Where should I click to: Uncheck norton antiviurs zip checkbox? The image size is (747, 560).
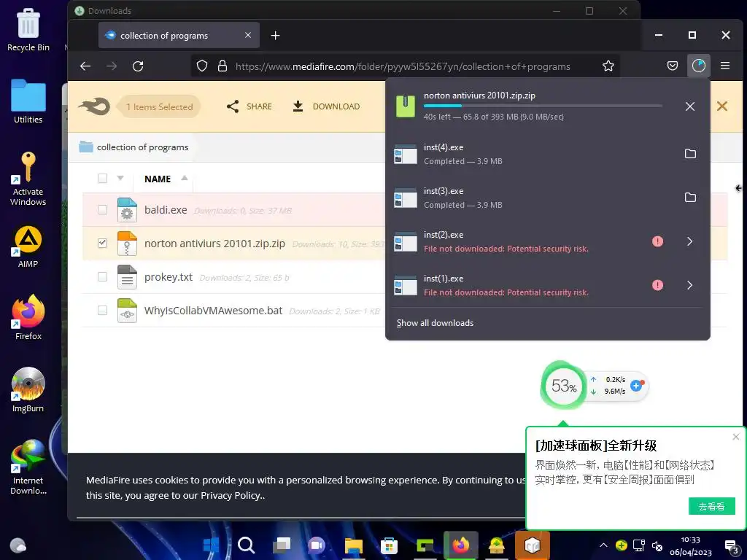pyautogui.click(x=102, y=243)
